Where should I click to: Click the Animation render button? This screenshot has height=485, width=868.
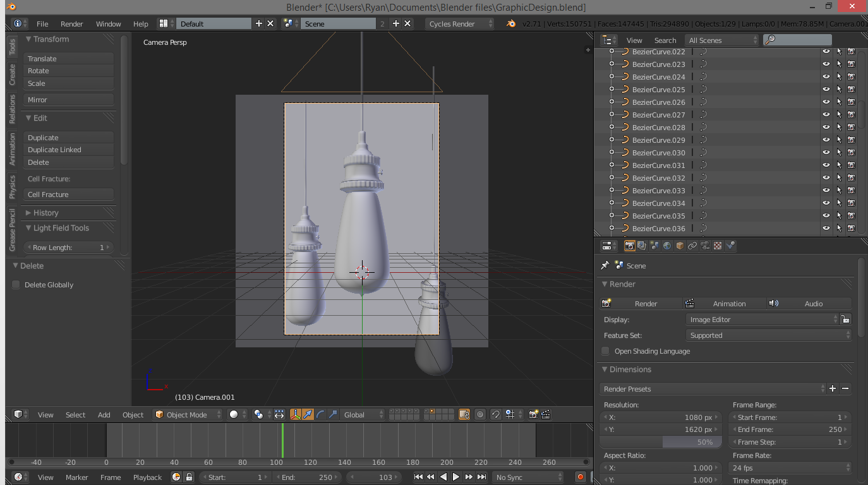pyautogui.click(x=725, y=304)
